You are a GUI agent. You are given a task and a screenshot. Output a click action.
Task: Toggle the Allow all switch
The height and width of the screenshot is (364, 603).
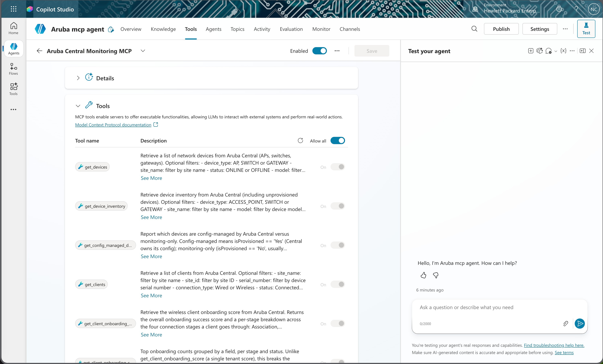338,140
